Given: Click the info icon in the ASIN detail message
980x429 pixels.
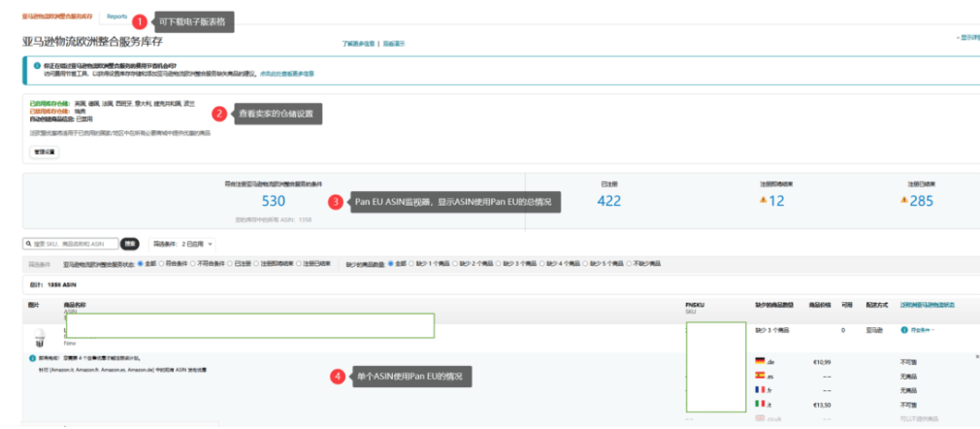Looking at the screenshot, I should click(x=32, y=358).
